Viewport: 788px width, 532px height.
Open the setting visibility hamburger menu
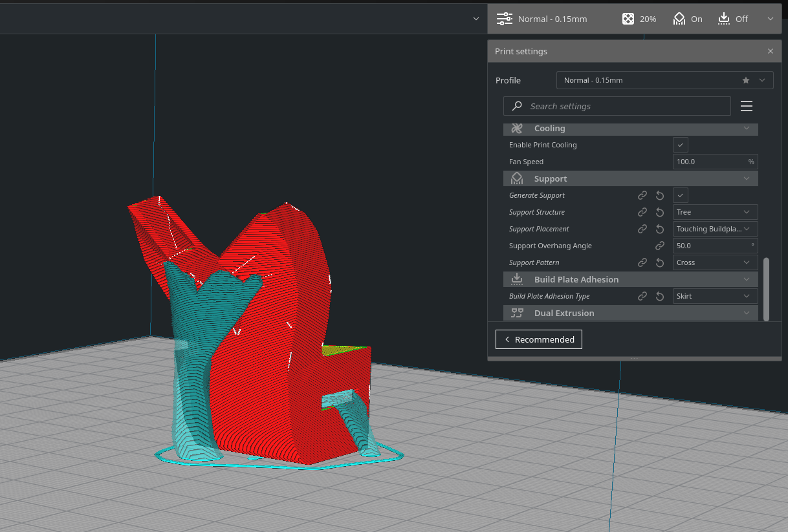(747, 106)
